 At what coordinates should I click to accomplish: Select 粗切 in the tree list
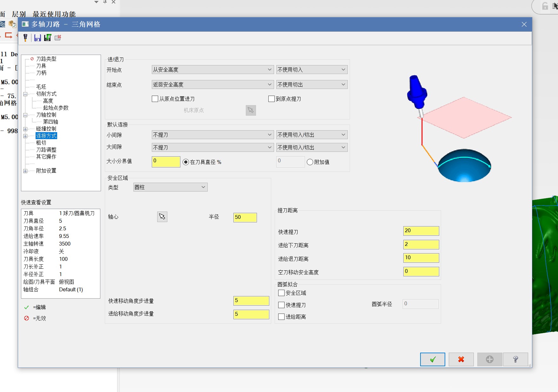tap(41, 143)
